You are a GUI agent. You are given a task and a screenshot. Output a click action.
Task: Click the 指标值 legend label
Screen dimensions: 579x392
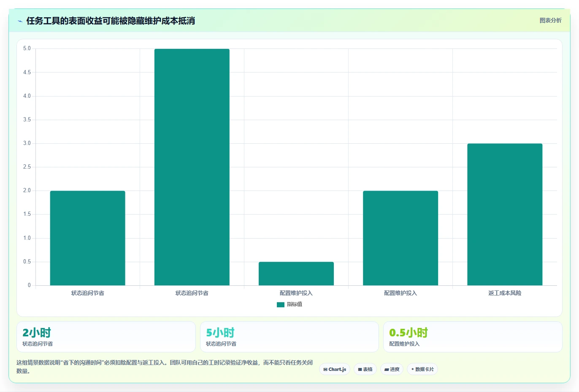point(295,304)
